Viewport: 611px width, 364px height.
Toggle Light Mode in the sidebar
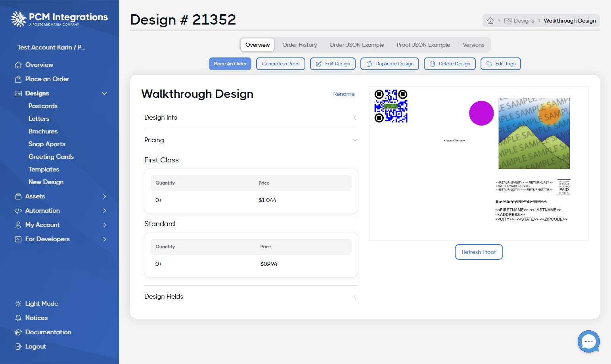pos(36,304)
